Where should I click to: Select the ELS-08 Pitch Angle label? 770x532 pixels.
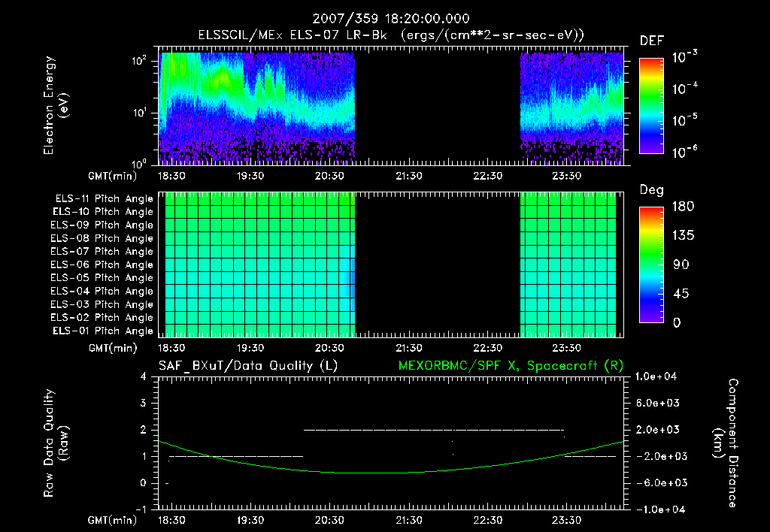[x=102, y=238]
